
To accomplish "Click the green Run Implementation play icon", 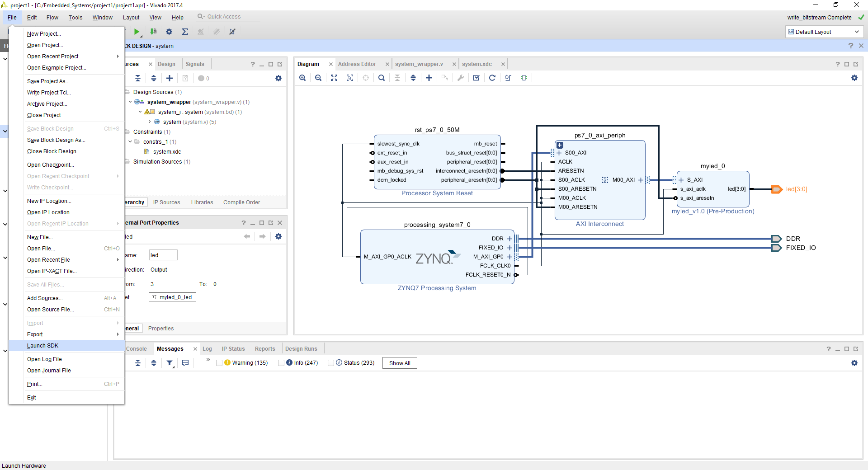I will pyautogui.click(x=137, y=32).
